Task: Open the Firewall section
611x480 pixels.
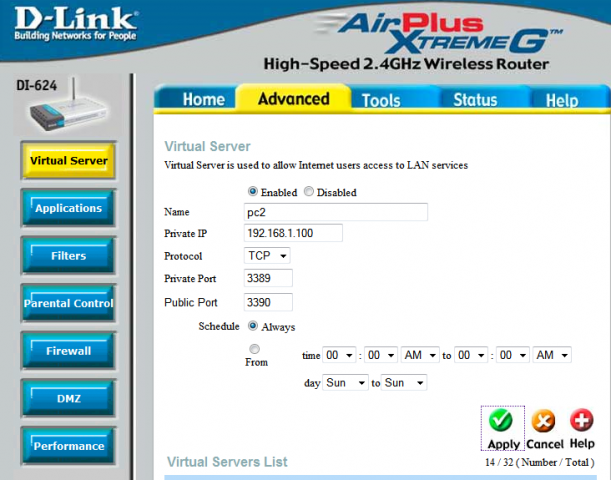Action: point(68,350)
